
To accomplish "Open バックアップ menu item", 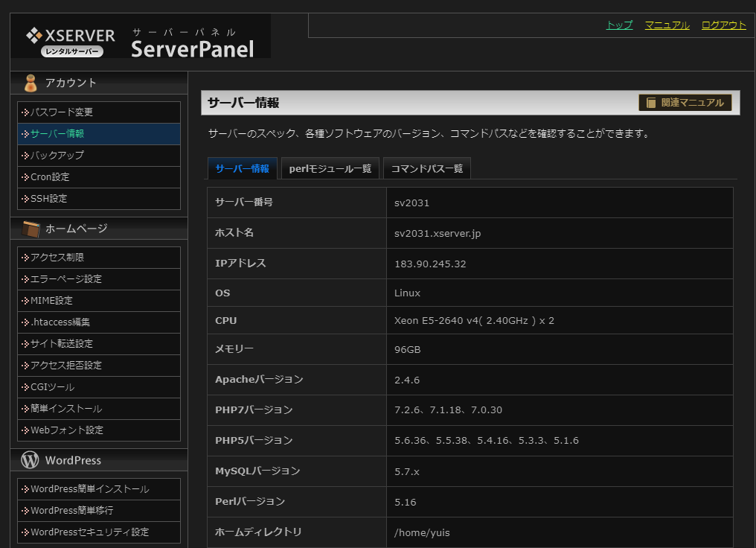I will click(x=57, y=156).
